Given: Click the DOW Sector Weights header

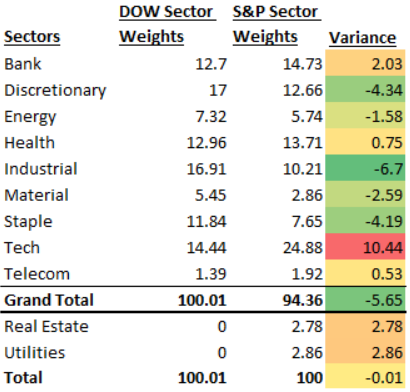Looking at the screenshot, I should tap(168, 24).
